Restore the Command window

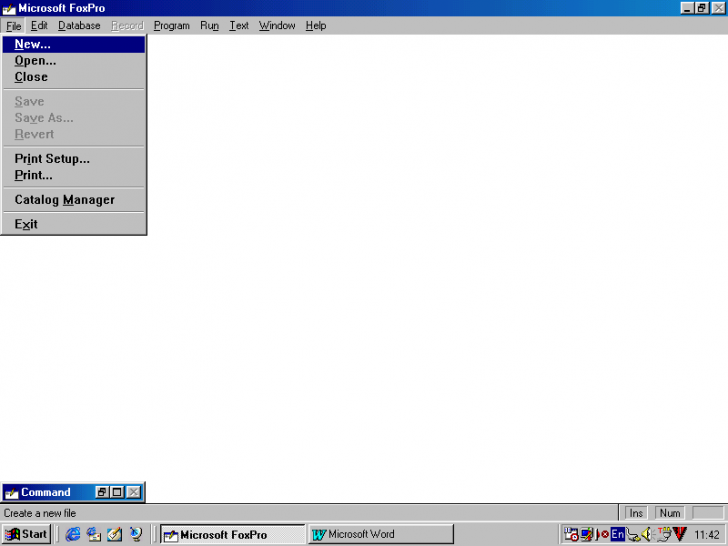(x=102, y=492)
